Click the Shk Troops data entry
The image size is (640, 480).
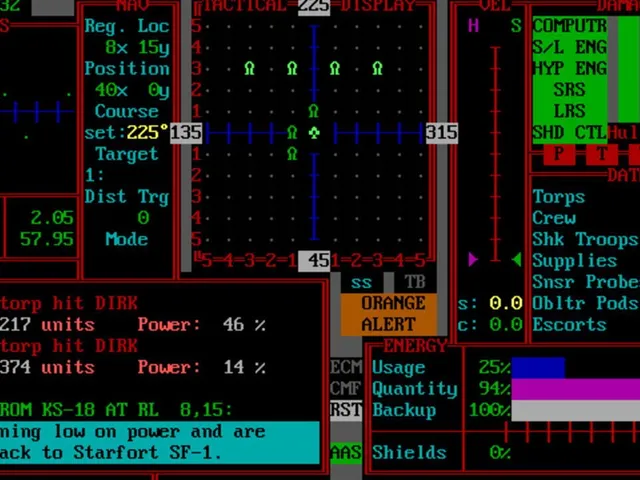(x=585, y=239)
